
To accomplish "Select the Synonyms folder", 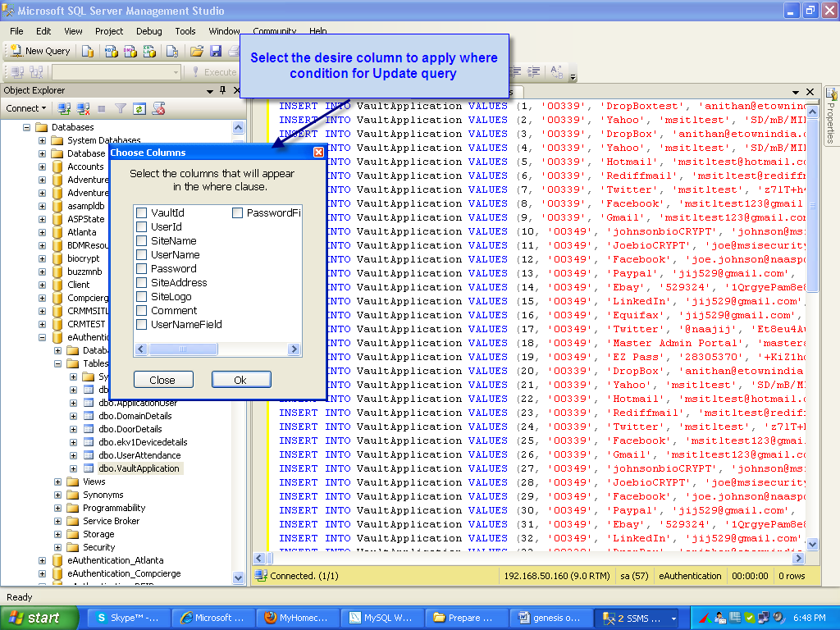I will pos(103,495).
